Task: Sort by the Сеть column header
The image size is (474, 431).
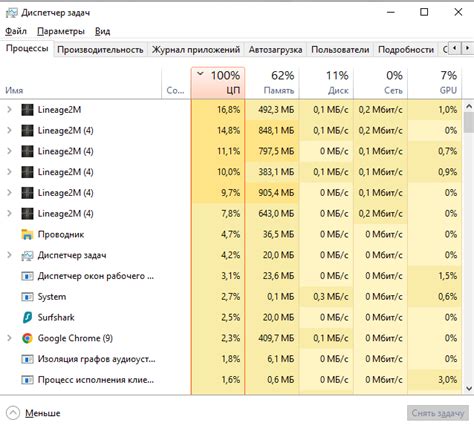Action: 381,83
